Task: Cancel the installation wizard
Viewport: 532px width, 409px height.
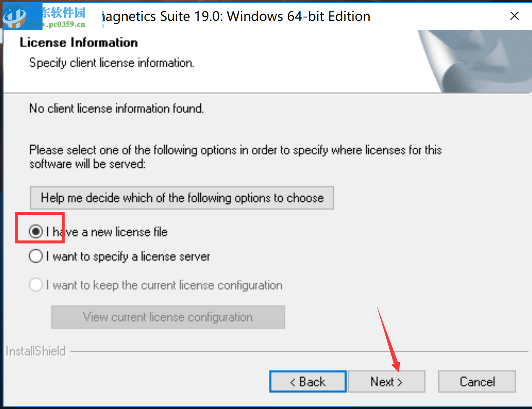Action: pyautogui.click(x=477, y=382)
